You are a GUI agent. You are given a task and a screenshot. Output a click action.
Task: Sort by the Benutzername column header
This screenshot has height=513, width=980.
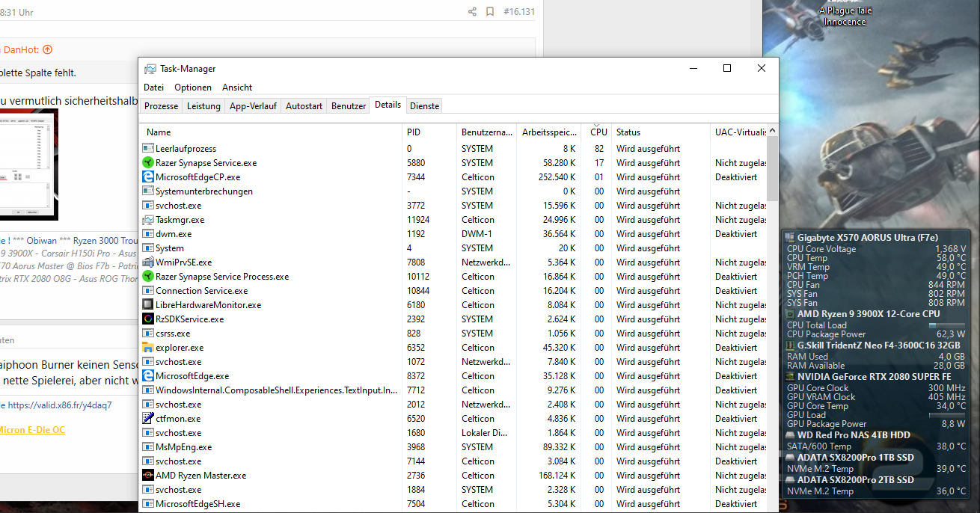pyautogui.click(x=487, y=132)
